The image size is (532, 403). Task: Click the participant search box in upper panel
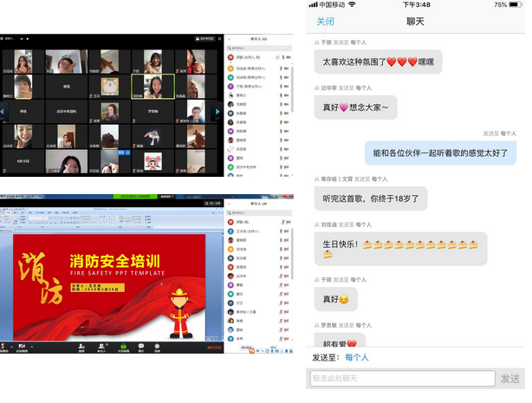pyautogui.click(x=258, y=47)
